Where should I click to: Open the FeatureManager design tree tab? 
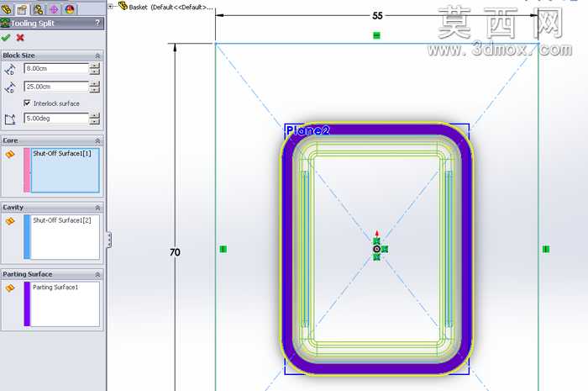tap(7, 9)
